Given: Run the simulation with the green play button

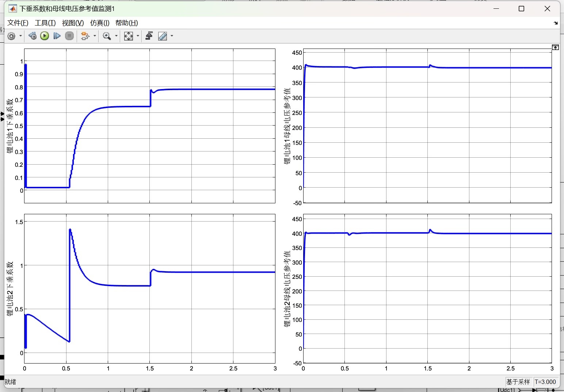Looking at the screenshot, I should point(45,36).
